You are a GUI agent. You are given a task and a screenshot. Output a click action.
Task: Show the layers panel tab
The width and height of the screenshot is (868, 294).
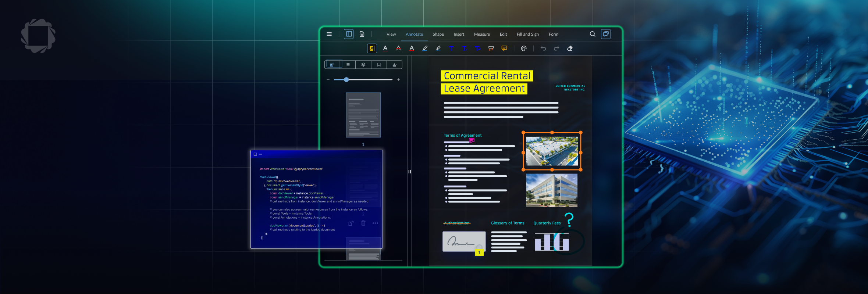coord(363,65)
